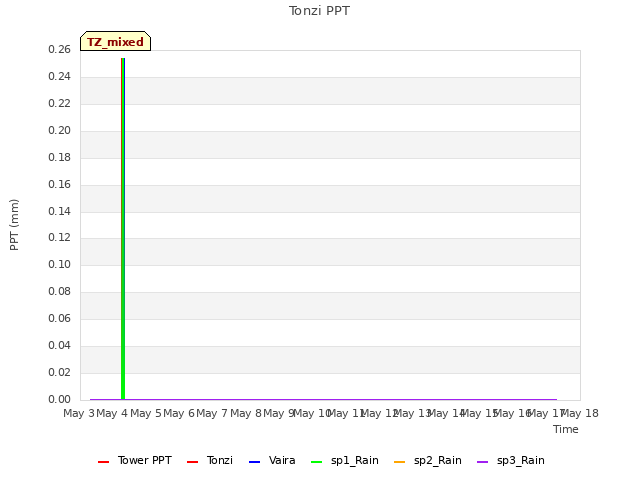The image size is (640, 480).
Task: Click the 0.26 y-axis tick label
Action: (x=59, y=49)
